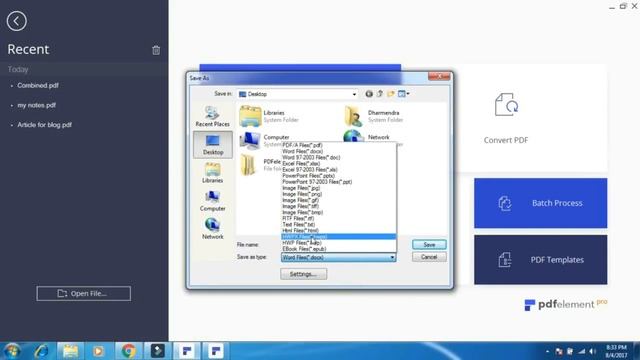The height and width of the screenshot is (360, 640).
Task: Open the Batch Process tile
Action: click(540, 203)
